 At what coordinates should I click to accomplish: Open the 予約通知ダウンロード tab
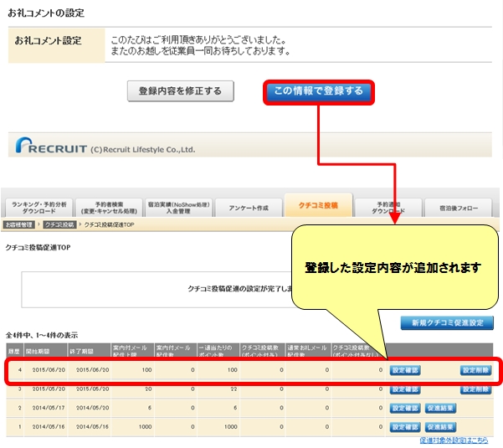point(389,208)
